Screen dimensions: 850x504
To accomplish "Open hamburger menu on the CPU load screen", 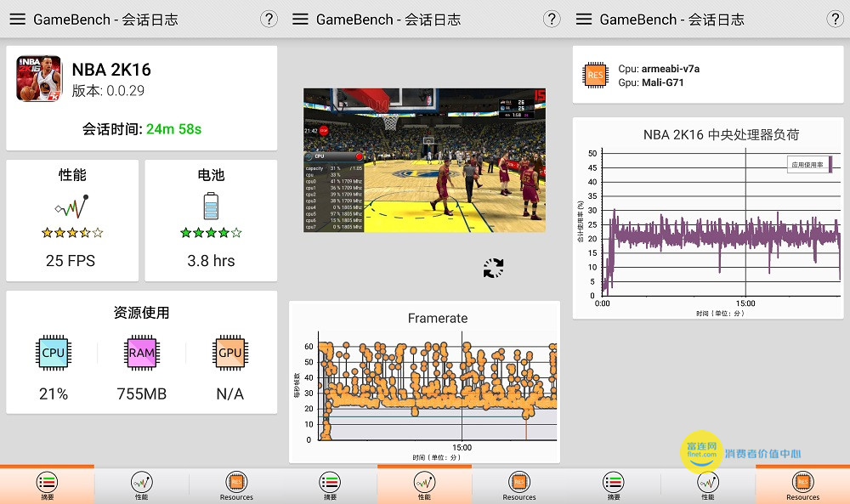I will pos(584,19).
